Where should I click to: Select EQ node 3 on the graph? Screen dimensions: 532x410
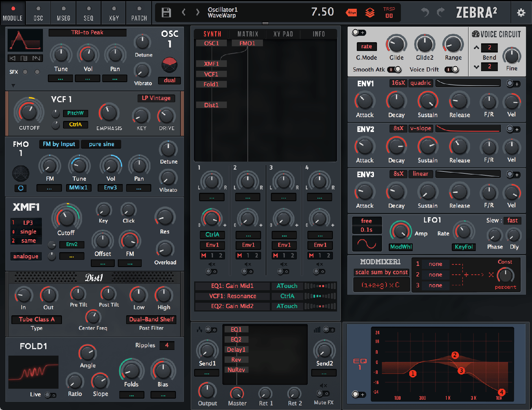click(461, 370)
